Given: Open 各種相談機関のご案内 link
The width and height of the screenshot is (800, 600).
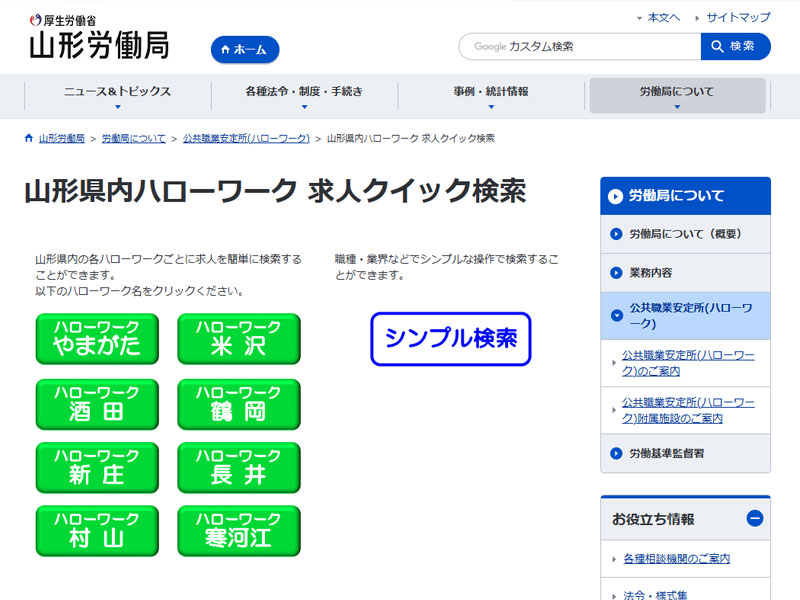Looking at the screenshot, I should pos(677,559).
